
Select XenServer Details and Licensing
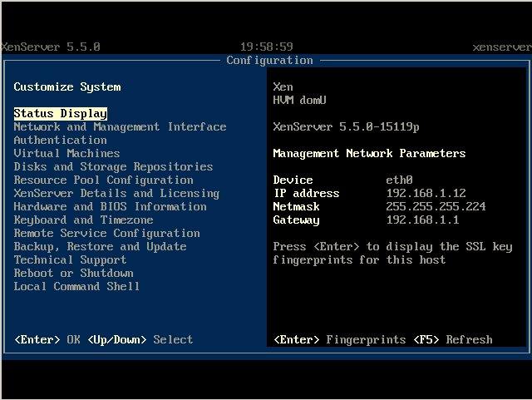click(x=116, y=193)
